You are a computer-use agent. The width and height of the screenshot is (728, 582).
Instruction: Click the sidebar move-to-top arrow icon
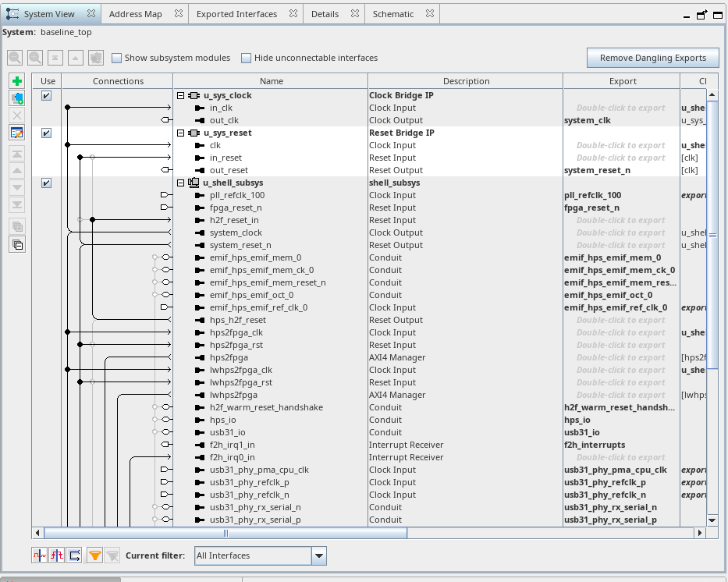click(17, 154)
